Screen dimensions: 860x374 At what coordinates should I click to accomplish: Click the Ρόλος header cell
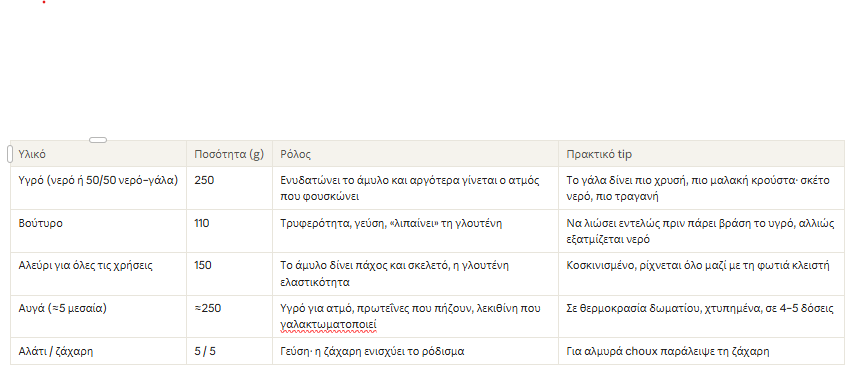415,154
